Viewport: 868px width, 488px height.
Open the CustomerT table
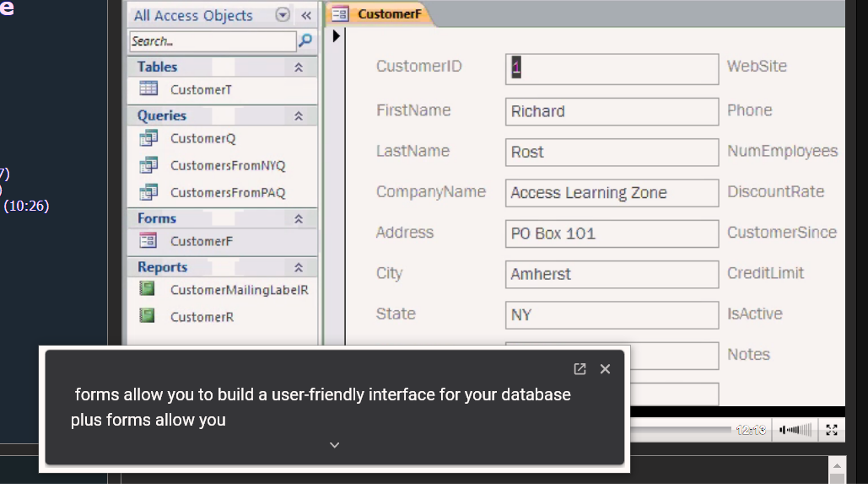pyautogui.click(x=201, y=89)
